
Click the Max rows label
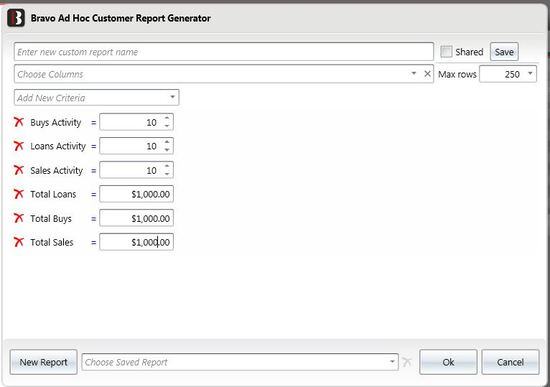coord(457,74)
